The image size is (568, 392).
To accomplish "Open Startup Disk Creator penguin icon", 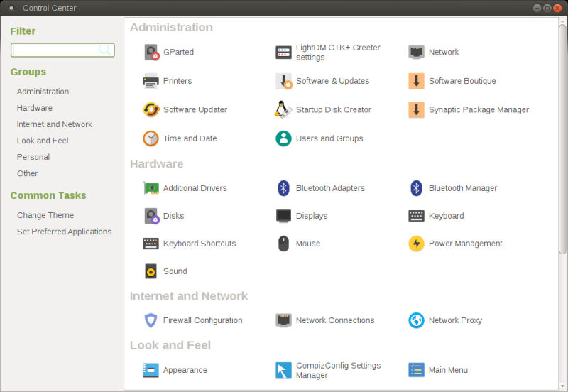I will click(x=284, y=110).
